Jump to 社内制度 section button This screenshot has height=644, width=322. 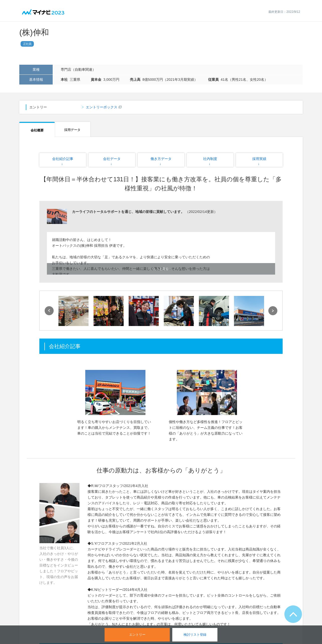(x=210, y=160)
